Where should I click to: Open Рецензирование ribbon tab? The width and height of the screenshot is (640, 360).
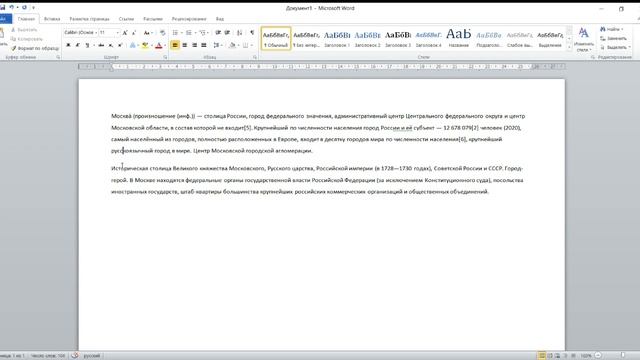(189, 19)
